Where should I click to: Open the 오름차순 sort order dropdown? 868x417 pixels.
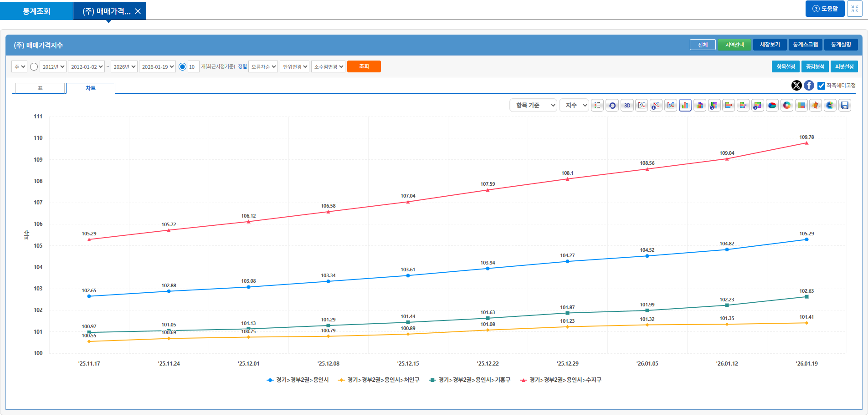tap(263, 66)
